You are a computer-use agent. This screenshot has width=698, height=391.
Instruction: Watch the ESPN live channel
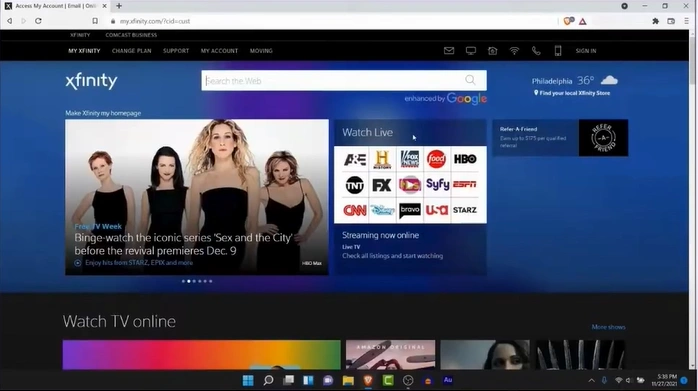(x=465, y=184)
